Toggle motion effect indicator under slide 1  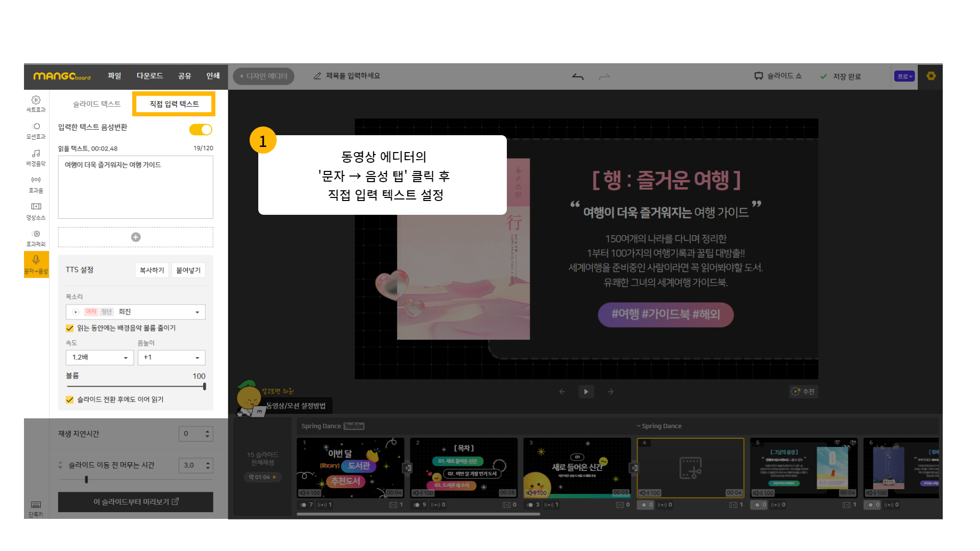click(304, 505)
